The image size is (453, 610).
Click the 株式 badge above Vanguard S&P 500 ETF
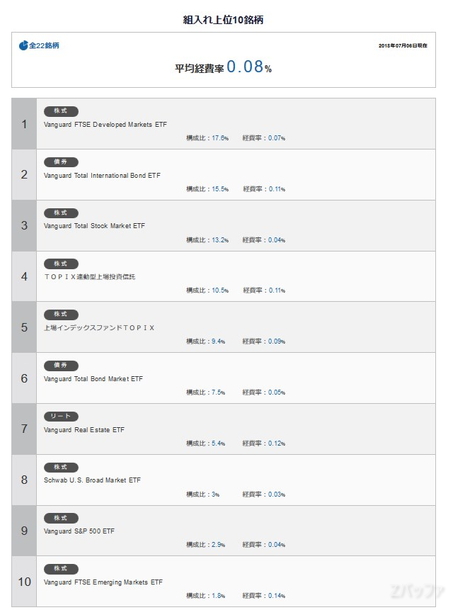(61, 518)
